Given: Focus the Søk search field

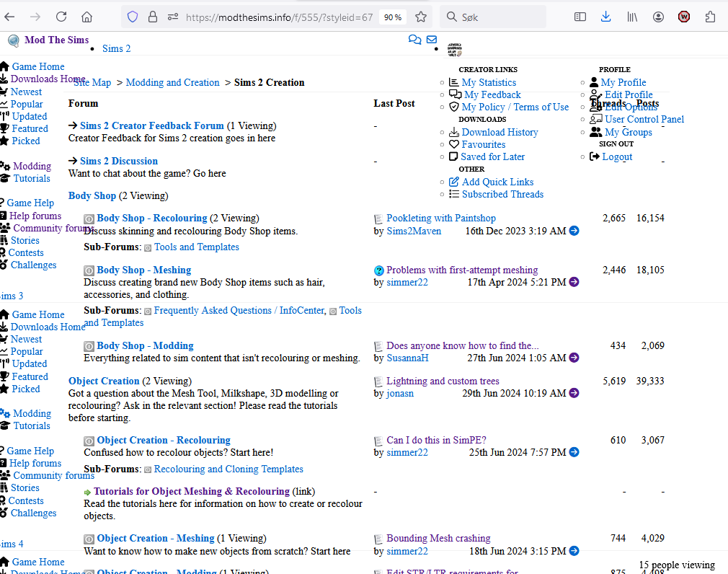Looking at the screenshot, I should tap(497, 17).
